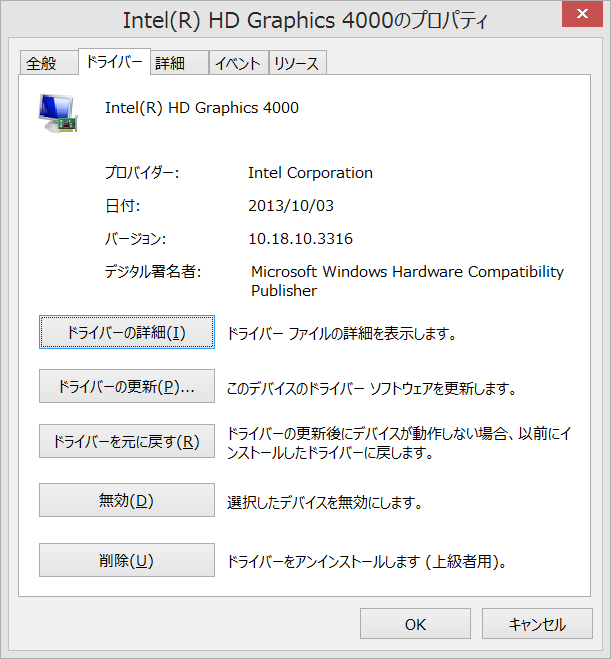The image size is (611, 659).
Task: Click the rollback description about 以前にインストールしたドライバー
Action: 399,443
